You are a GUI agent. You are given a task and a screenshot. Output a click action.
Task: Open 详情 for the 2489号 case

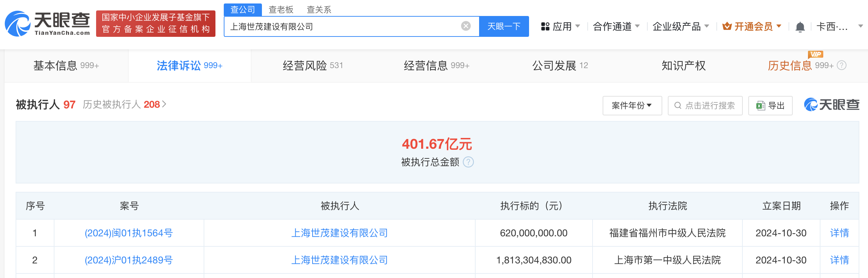point(840,260)
